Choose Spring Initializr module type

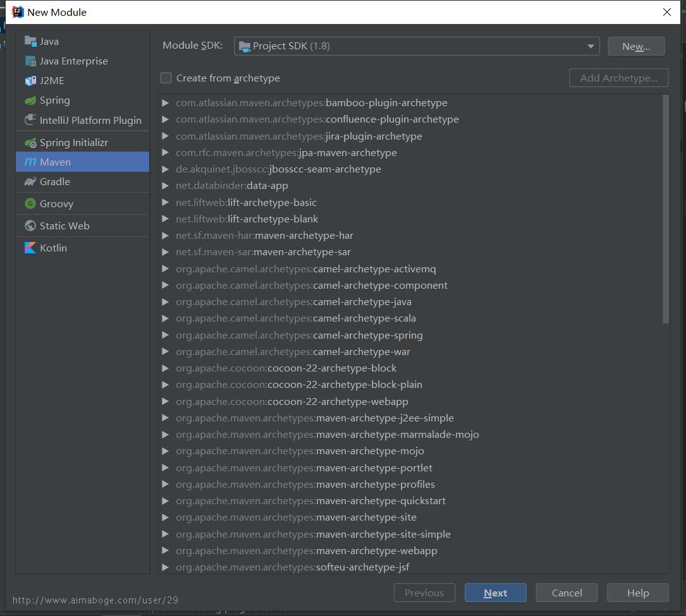point(82,143)
